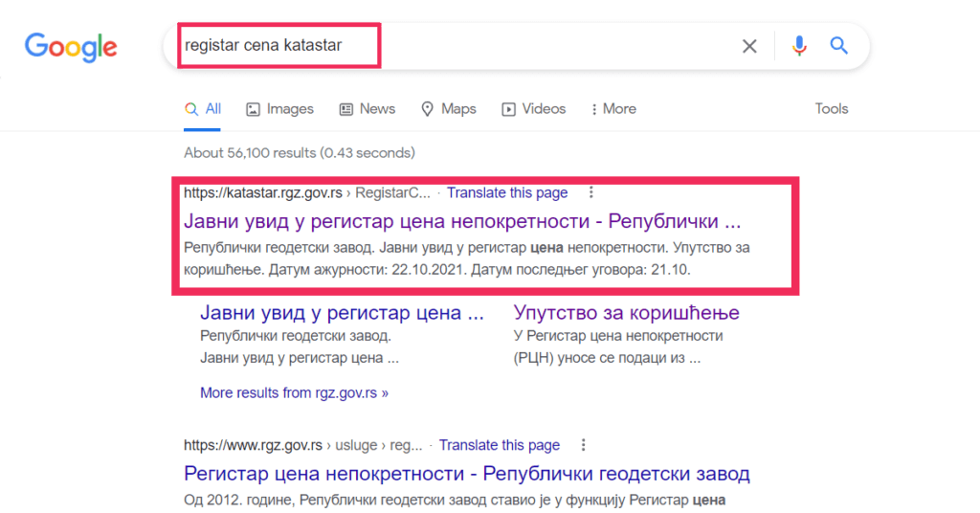Open the 'Упутство за коришћење' sitelink
Viewport: 980px width, 513px height.
626,312
